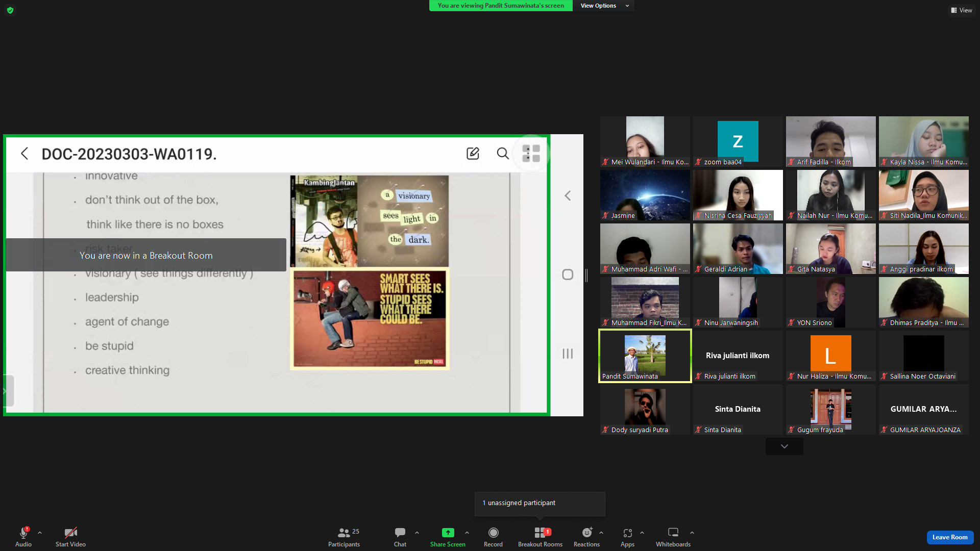The image size is (980, 551).
Task: Select YON Sriono's video tile
Action: (831, 303)
